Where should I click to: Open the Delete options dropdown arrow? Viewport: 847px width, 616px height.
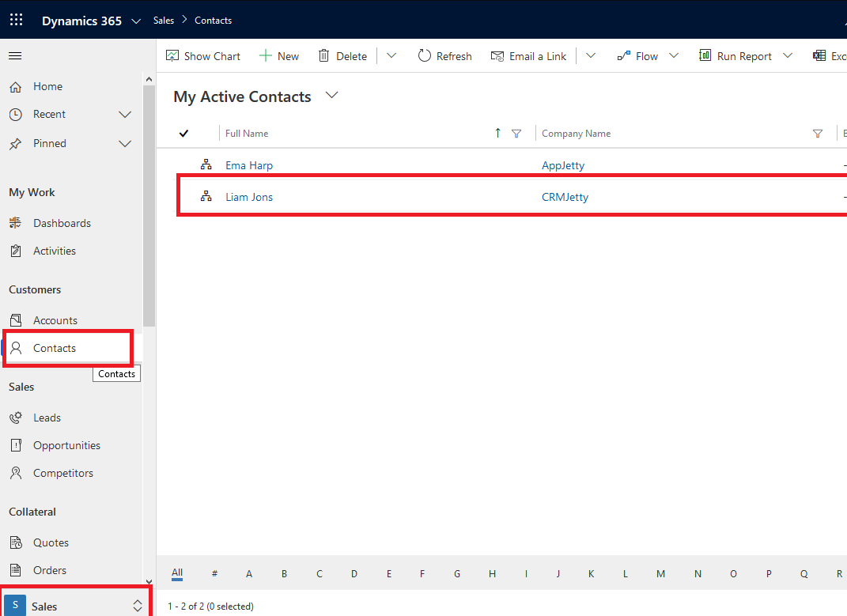click(x=391, y=55)
